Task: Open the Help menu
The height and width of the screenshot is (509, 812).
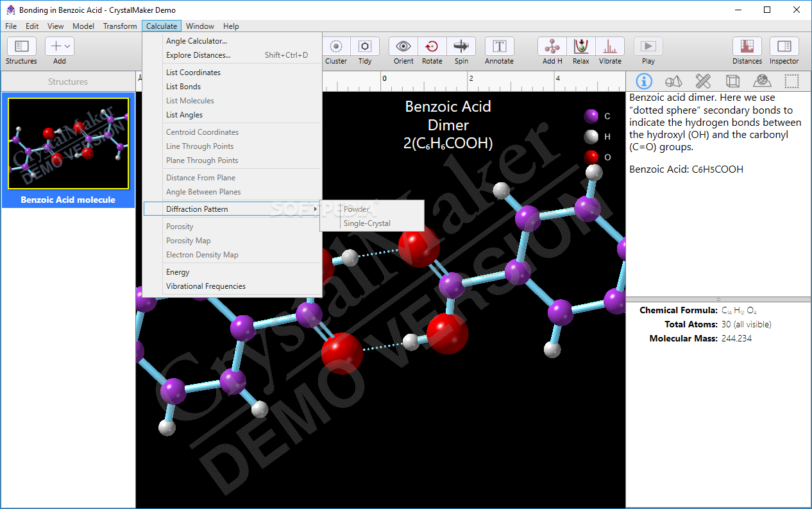Action: click(231, 26)
